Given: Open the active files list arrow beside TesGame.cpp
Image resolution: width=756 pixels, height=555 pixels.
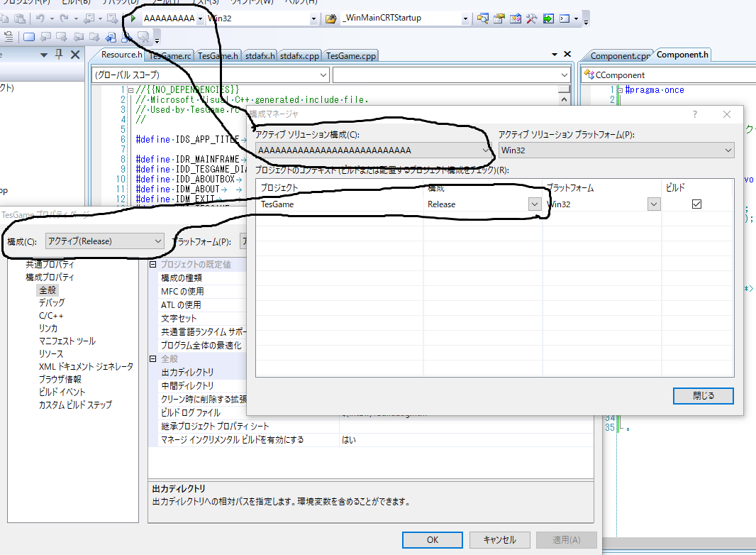Looking at the screenshot, I should click(555, 55).
